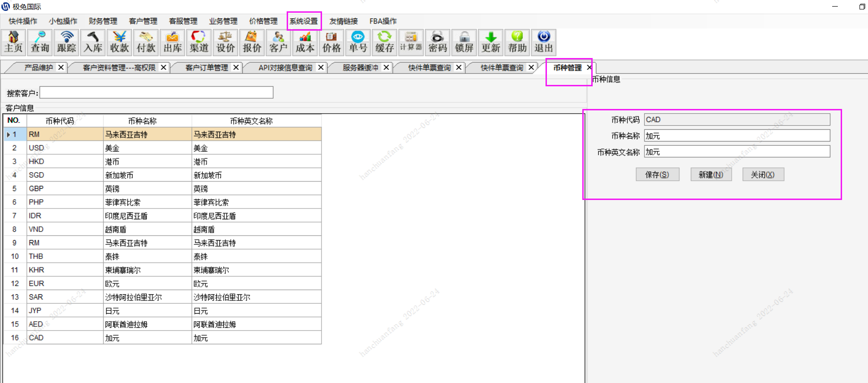Open the 帮助 help toolbar icon
The width and height of the screenshot is (868, 383).
[517, 42]
